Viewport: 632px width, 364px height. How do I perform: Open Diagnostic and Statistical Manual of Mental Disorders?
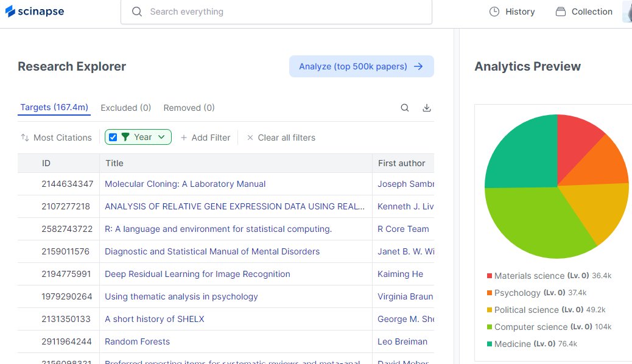[x=212, y=251]
